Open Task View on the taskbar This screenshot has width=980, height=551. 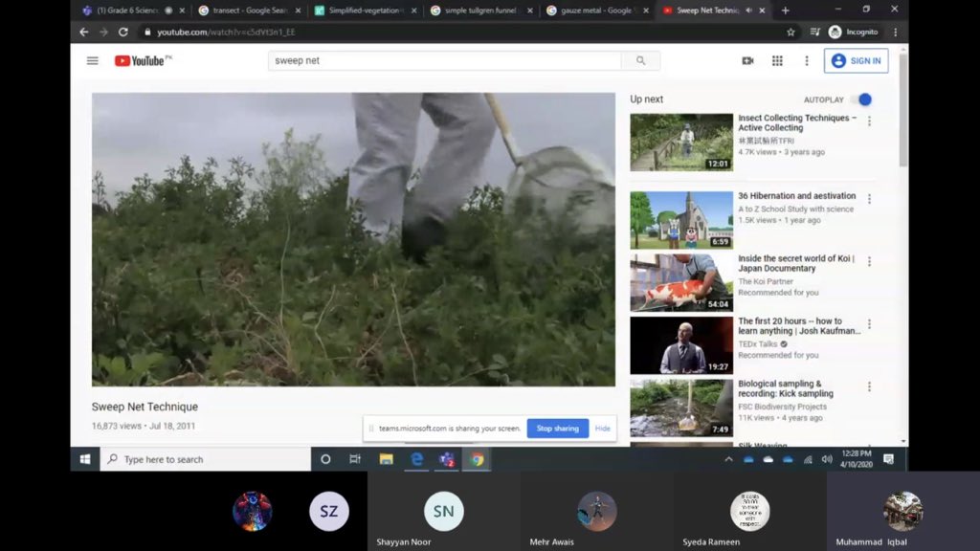pyautogui.click(x=355, y=459)
